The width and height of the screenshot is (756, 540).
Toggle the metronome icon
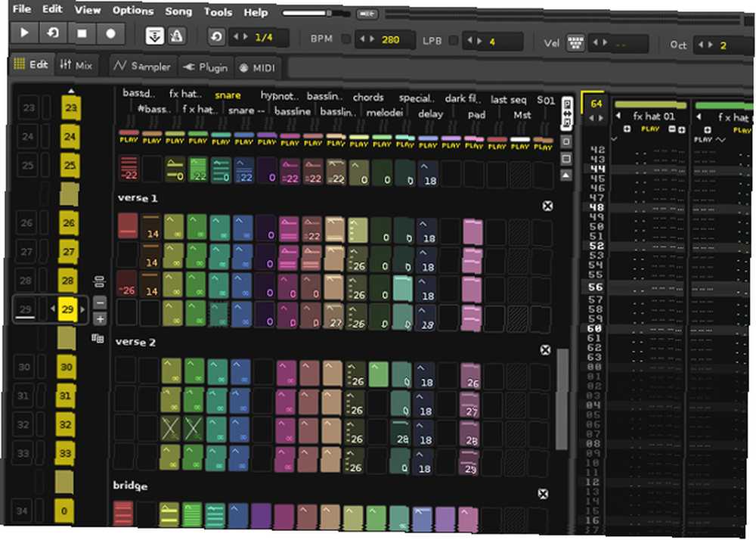click(x=177, y=36)
